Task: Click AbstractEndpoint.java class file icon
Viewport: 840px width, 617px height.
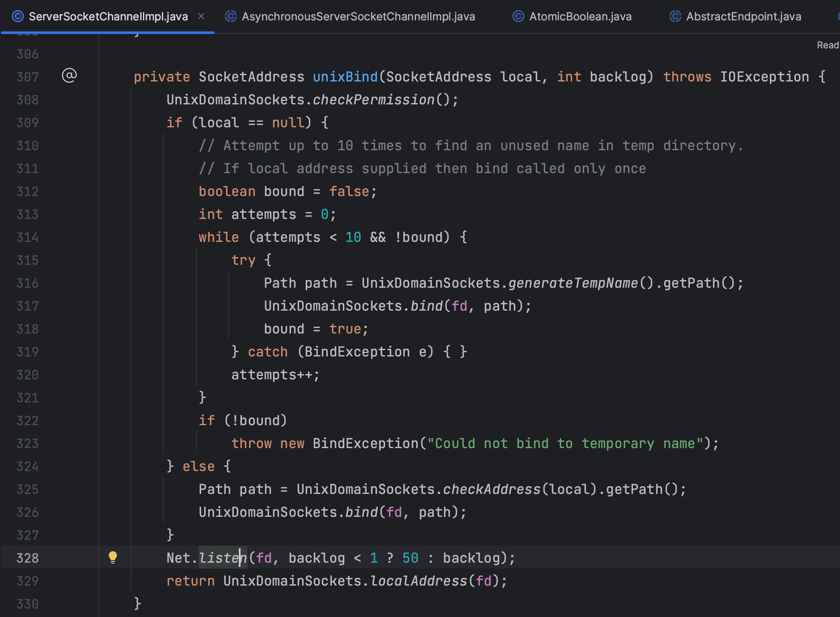Action: pyautogui.click(x=675, y=17)
